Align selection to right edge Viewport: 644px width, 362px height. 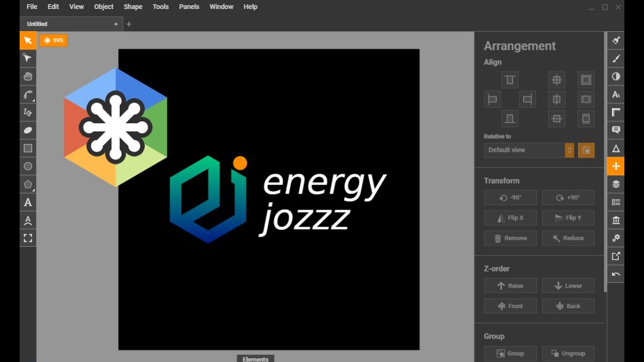(x=527, y=99)
